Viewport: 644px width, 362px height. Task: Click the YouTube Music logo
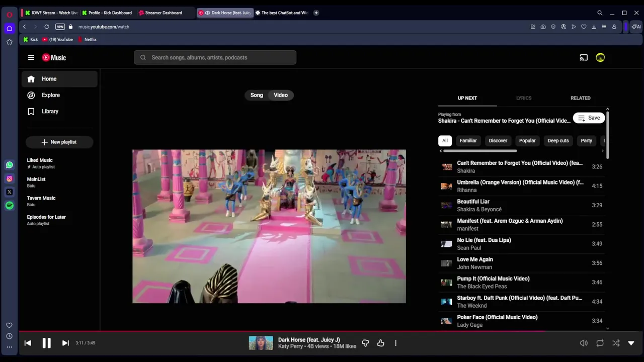(x=54, y=57)
